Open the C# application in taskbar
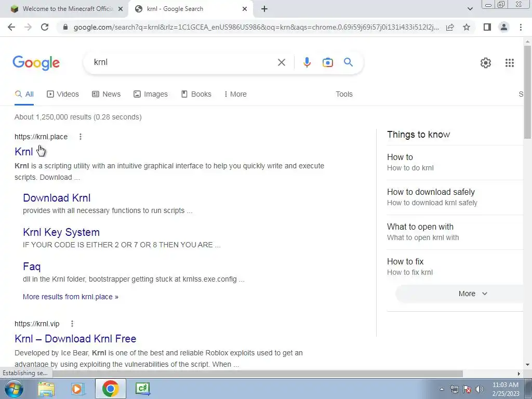 [x=142, y=389]
